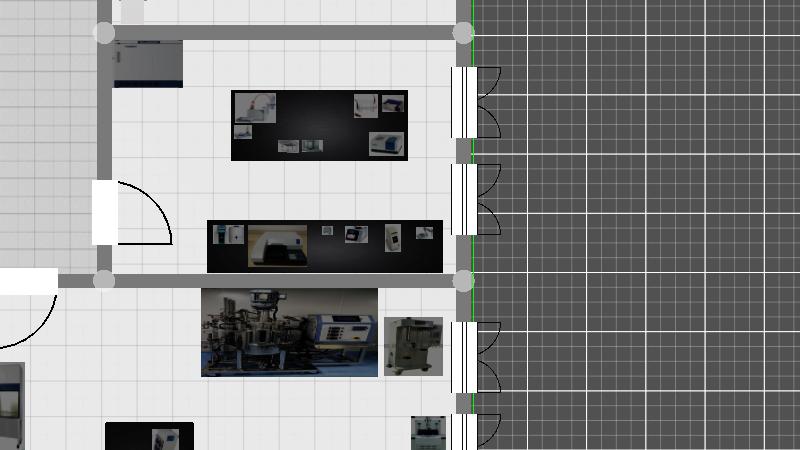Select the tiny square item on lower bench
Screen dimensions: 800x450
coord(327,230)
